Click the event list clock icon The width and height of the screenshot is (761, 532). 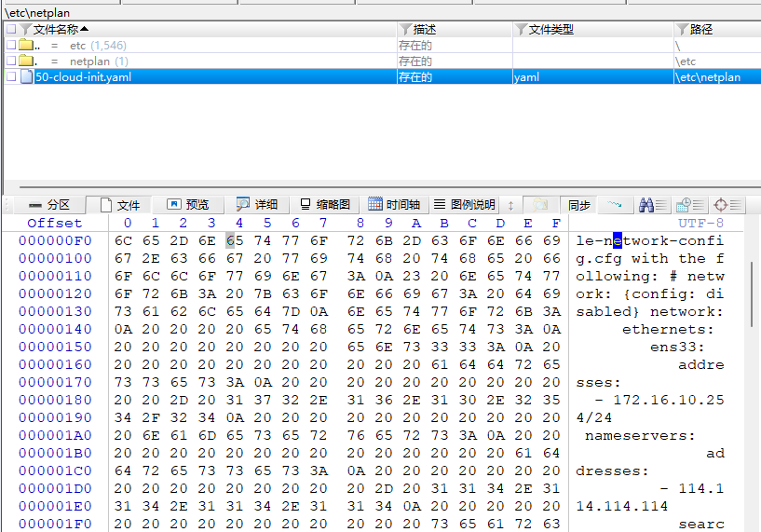[689, 205]
